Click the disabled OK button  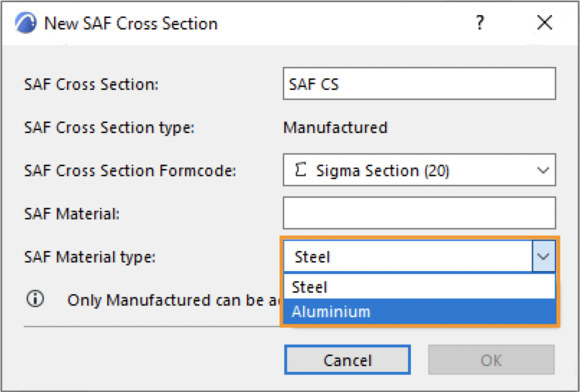click(x=491, y=360)
